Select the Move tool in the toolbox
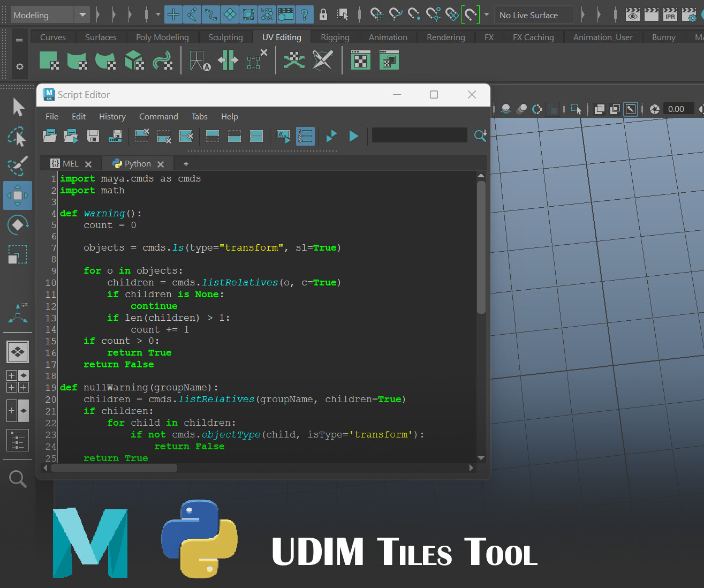This screenshot has width=704, height=588. click(x=18, y=195)
